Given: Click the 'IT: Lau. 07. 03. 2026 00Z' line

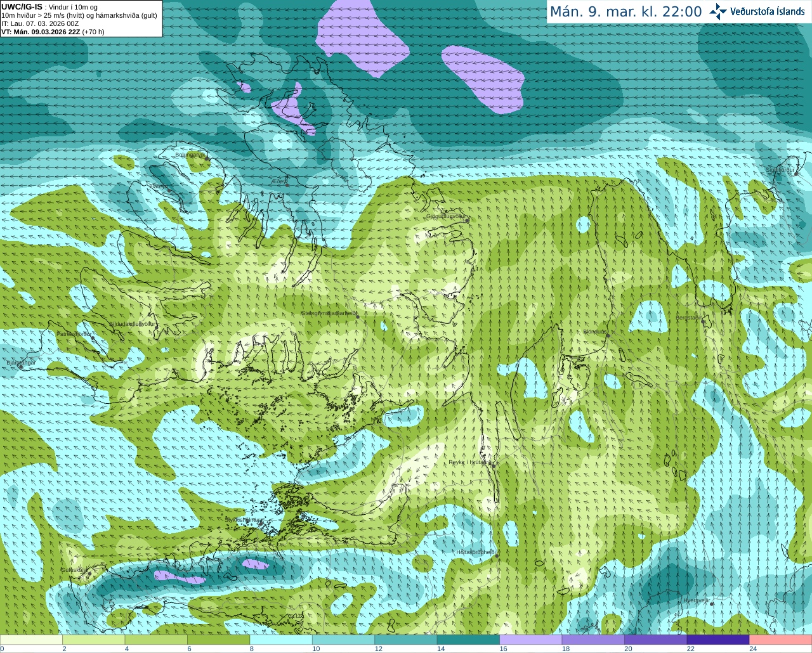Looking at the screenshot, I should point(40,23).
